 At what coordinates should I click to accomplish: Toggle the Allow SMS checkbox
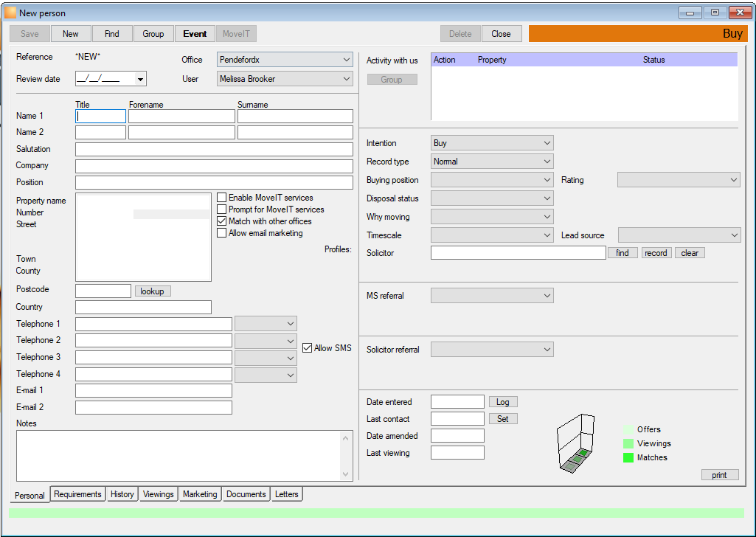tap(307, 348)
